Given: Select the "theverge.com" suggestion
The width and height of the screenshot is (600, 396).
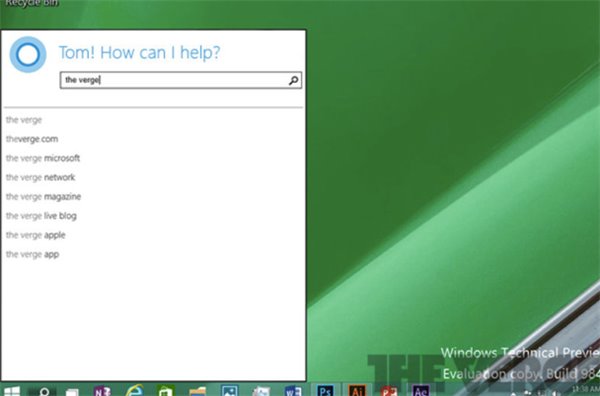Looking at the screenshot, I should tap(32, 139).
